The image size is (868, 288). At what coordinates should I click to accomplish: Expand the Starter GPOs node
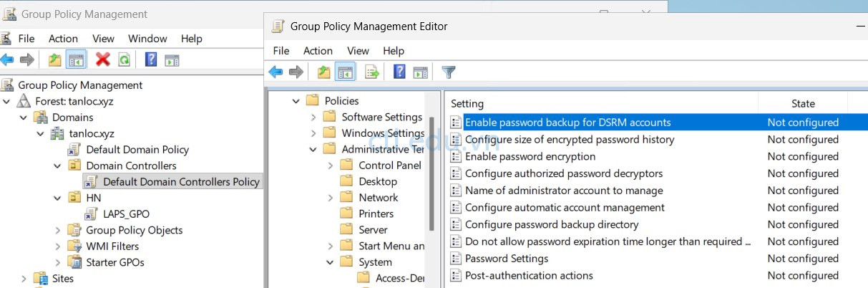(x=59, y=262)
